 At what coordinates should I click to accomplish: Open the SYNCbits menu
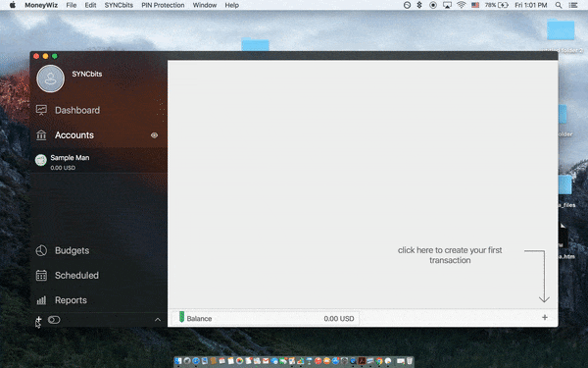(119, 5)
